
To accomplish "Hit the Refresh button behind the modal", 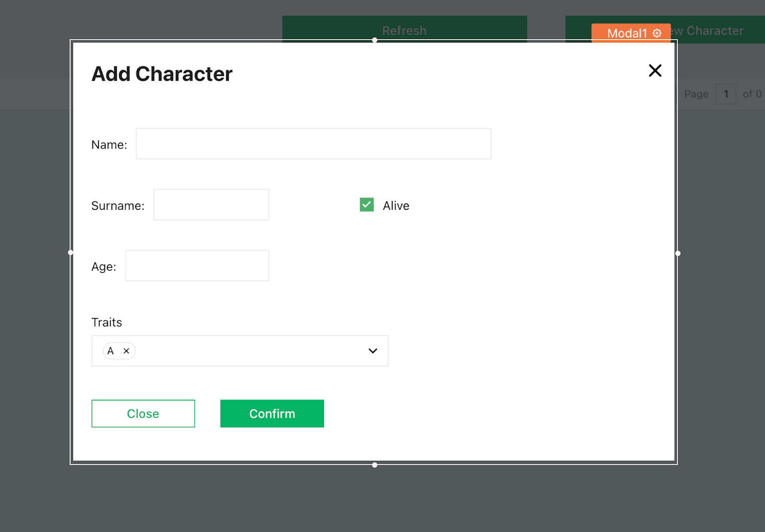I will (x=404, y=30).
